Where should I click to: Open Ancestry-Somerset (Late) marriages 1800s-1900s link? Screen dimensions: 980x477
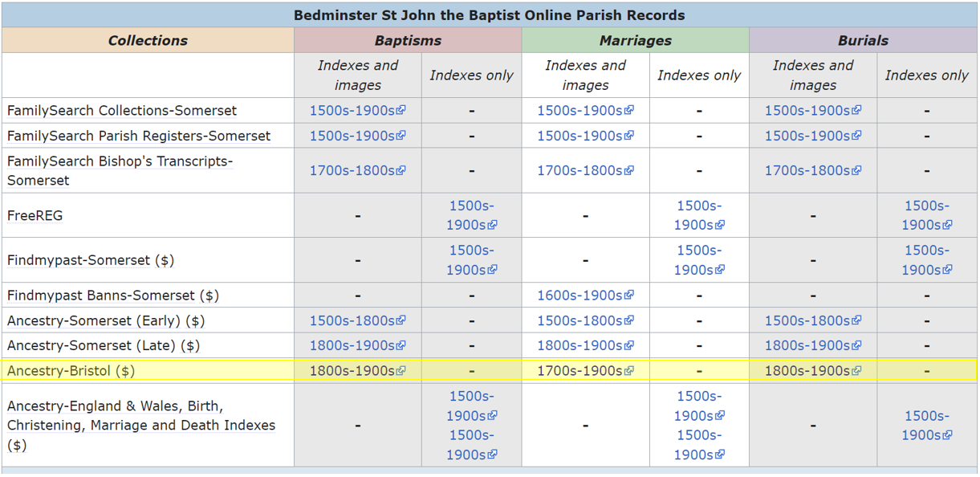pos(585,345)
